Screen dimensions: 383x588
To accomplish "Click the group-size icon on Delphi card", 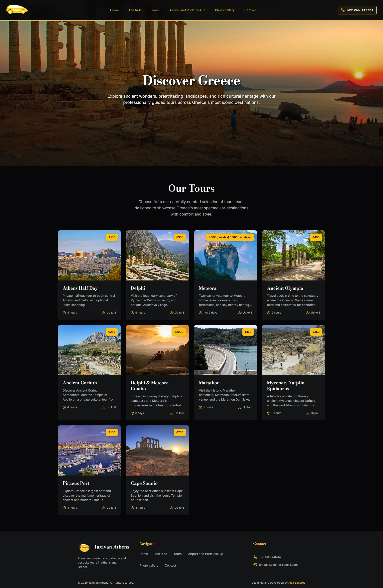I will click(x=172, y=313).
